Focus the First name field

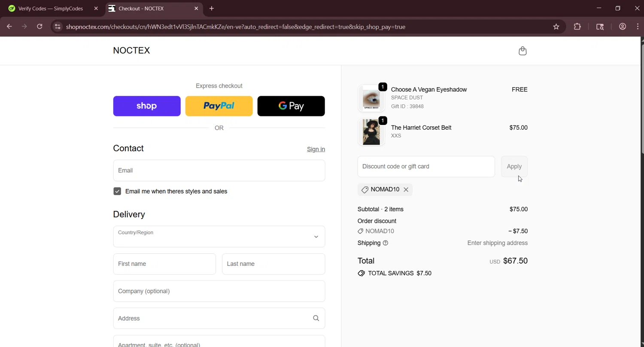(x=164, y=264)
